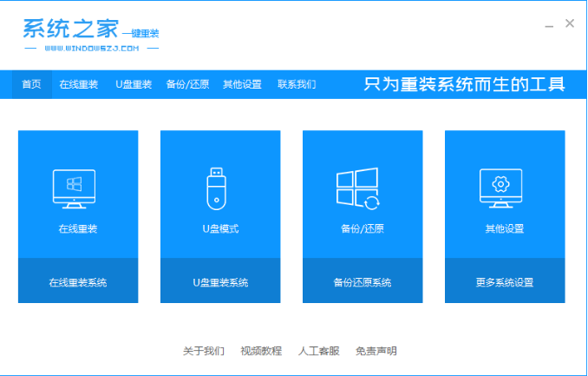Screen dimensions: 588x376
Task: Switch to the 在线重装 tab
Action: click(79, 84)
